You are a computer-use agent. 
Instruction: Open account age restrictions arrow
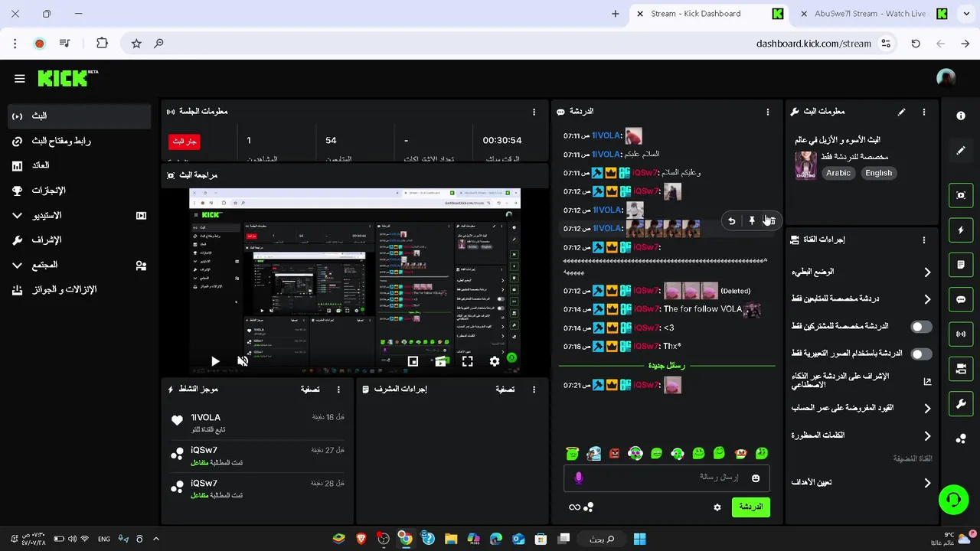click(x=927, y=409)
